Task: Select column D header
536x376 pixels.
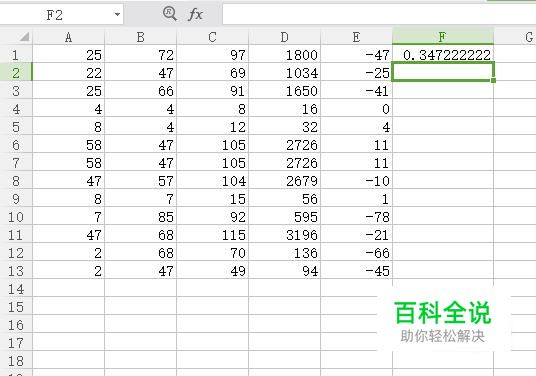Action: pos(285,37)
